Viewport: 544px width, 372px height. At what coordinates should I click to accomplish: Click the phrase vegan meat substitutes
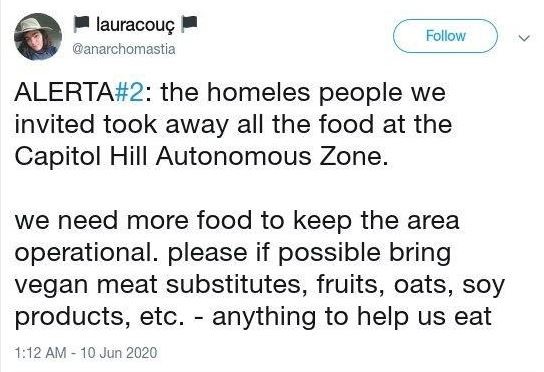pos(158,285)
